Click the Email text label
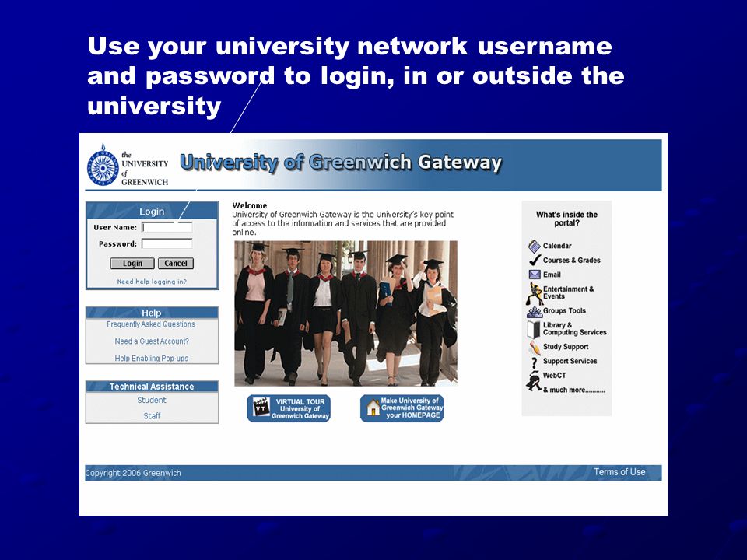Screen dimensions: 747x560 [552, 275]
